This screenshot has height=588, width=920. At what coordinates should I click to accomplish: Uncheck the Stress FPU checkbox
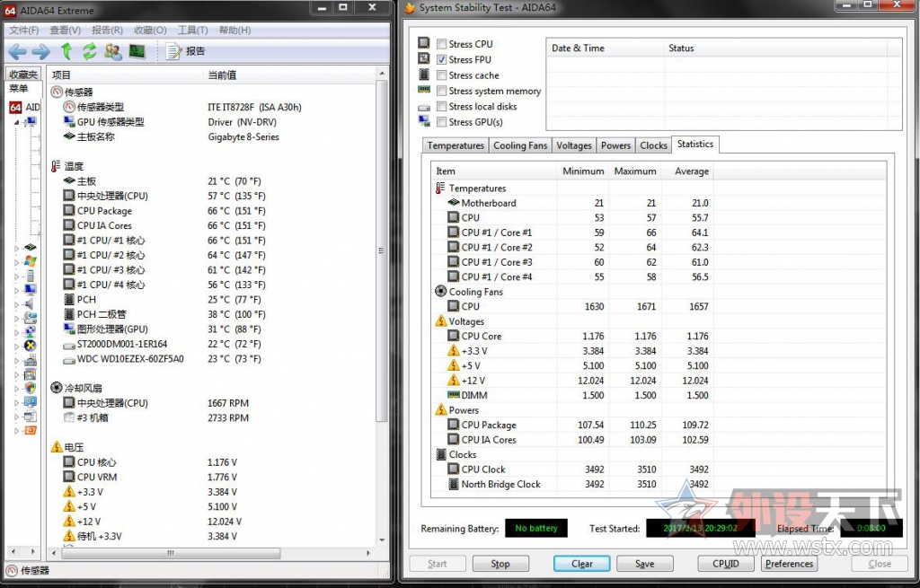[x=441, y=59]
